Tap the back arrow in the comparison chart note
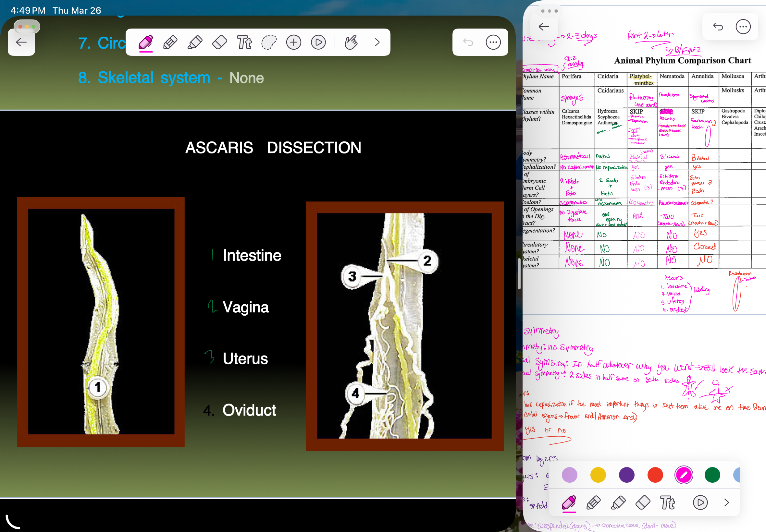This screenshot has height=532, width=766. pyautogui.click(x=543, y=27)
